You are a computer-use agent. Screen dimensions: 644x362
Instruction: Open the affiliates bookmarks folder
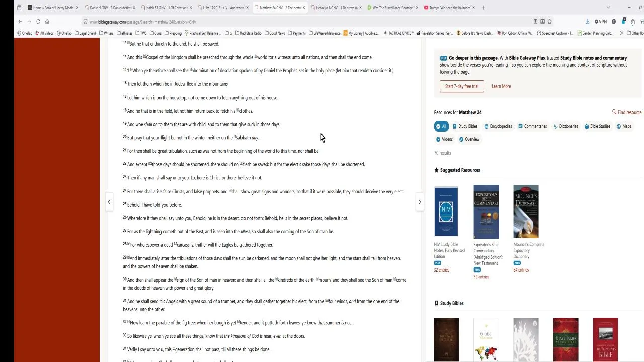point(124,33)
